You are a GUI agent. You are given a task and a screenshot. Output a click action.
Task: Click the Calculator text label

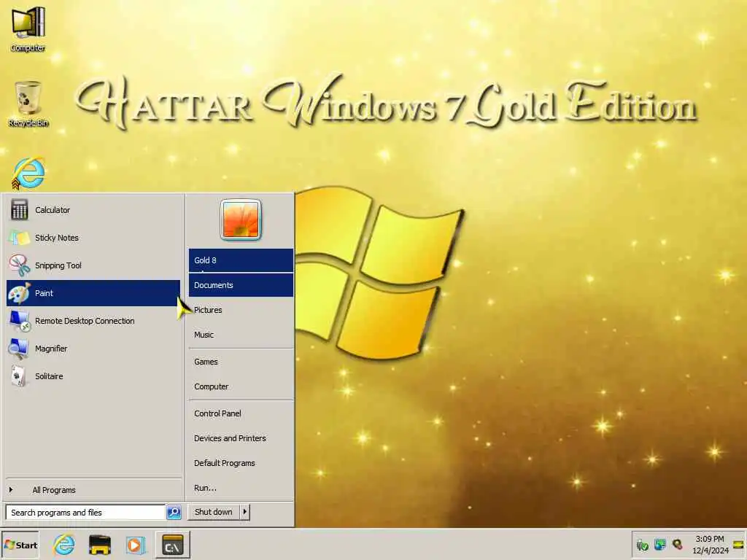pyautogui.click(x=53, y=210)
